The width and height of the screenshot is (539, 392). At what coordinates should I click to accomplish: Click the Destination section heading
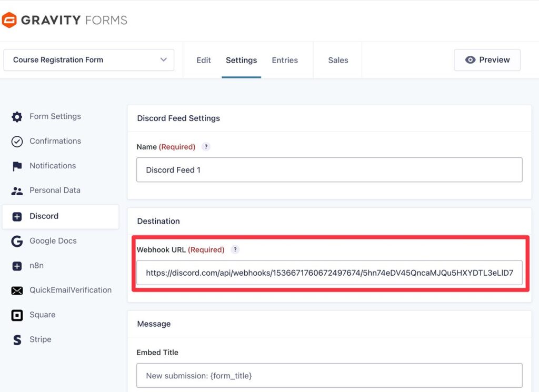click(x=158, y=221)
